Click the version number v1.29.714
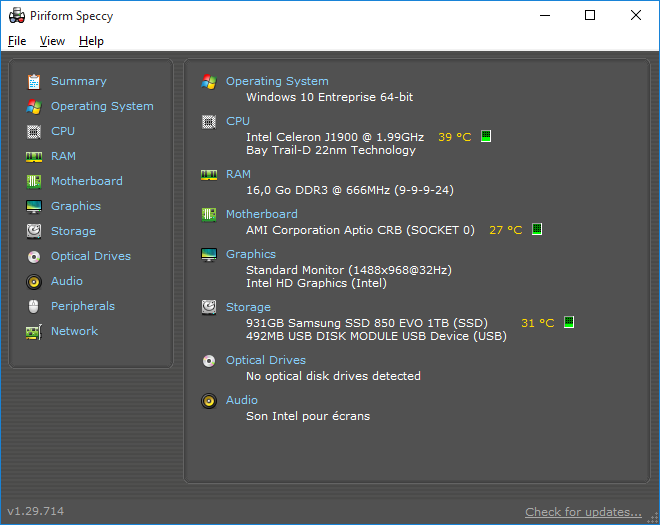This screenshot has width=660, height=525. [x=36, y=511]
